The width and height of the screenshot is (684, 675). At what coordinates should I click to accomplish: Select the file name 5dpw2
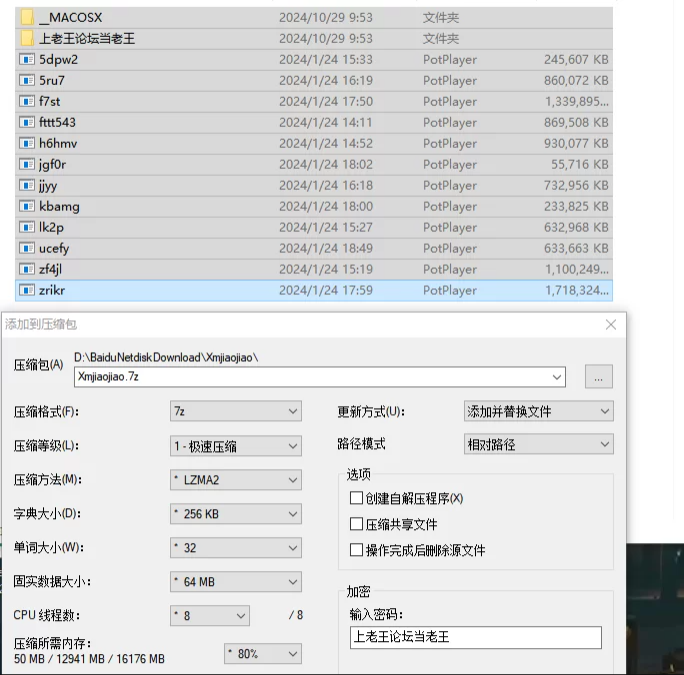58,59
